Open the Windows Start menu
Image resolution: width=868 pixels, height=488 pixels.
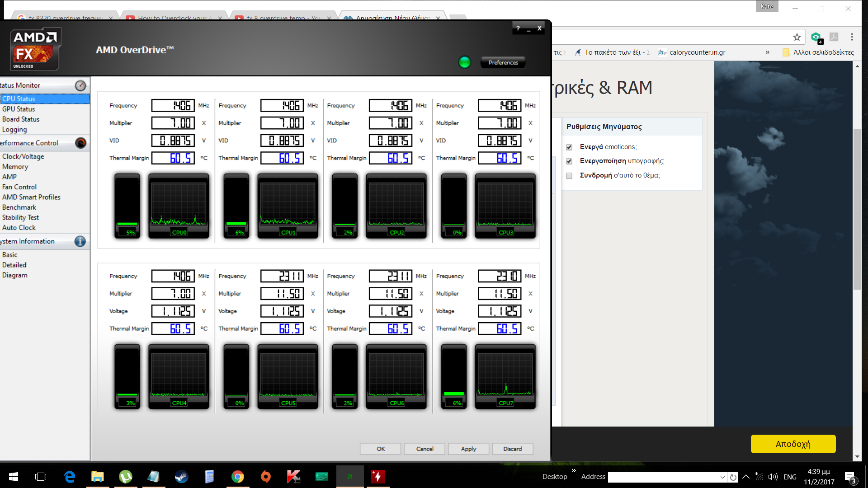(x=14, y=477)
